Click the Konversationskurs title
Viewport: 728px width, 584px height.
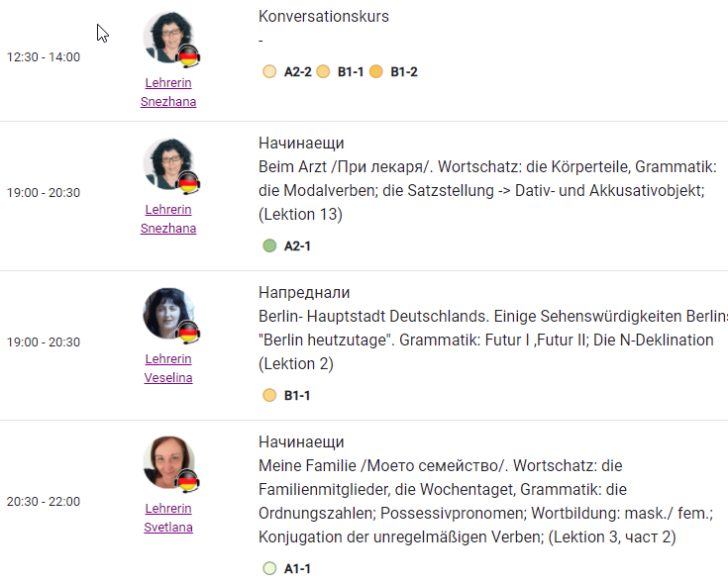324,16
